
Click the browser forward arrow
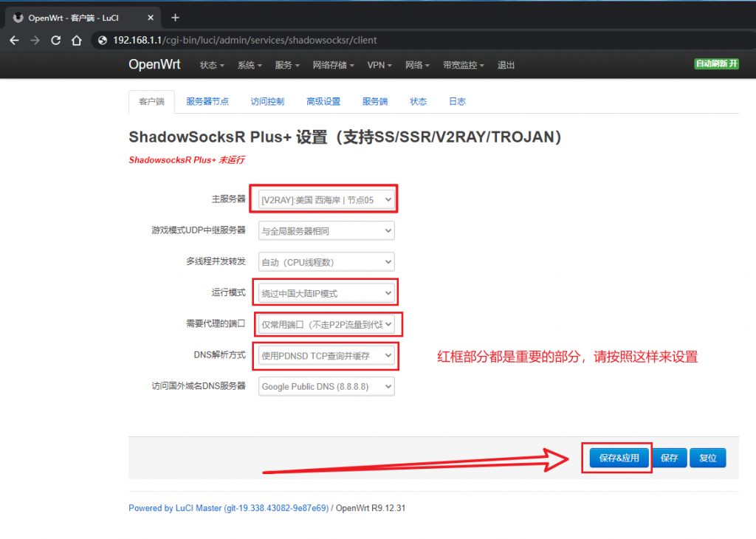[35, 41]
